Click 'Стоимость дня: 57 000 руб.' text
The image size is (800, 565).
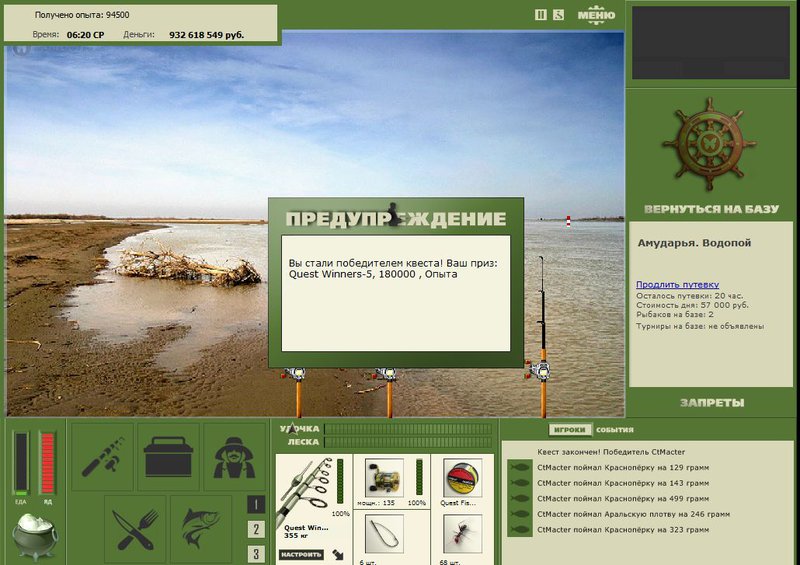point(692,305)
